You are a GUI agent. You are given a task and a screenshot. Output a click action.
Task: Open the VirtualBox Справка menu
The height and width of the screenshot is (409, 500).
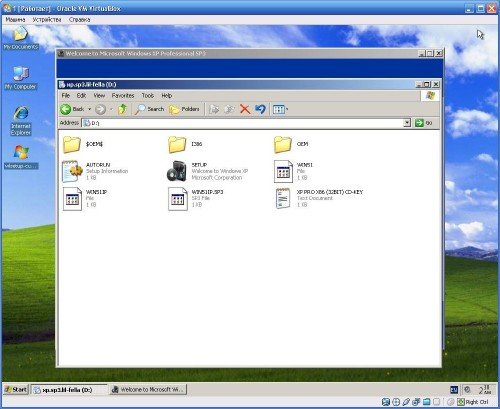click(79, 20)
